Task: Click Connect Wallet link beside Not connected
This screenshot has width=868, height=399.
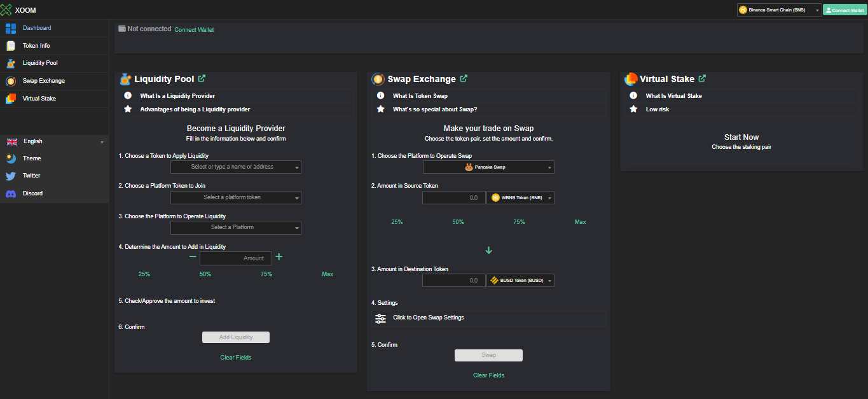Action: click(194, 30)
